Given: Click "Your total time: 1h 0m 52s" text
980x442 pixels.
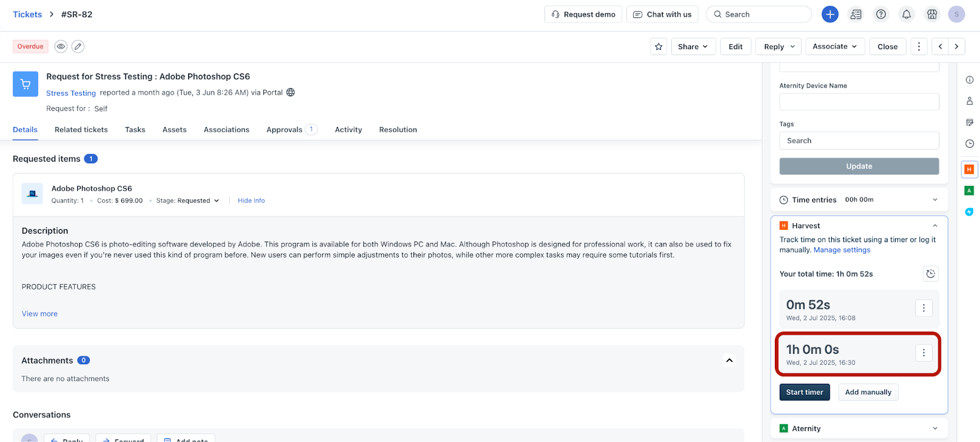Looking at the screenshot, I should [826, 274].
